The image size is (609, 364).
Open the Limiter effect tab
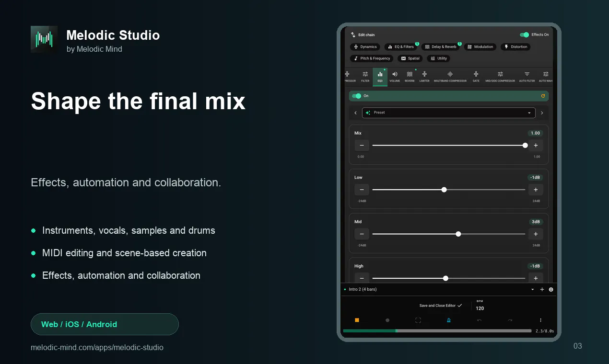click(424, 77)
